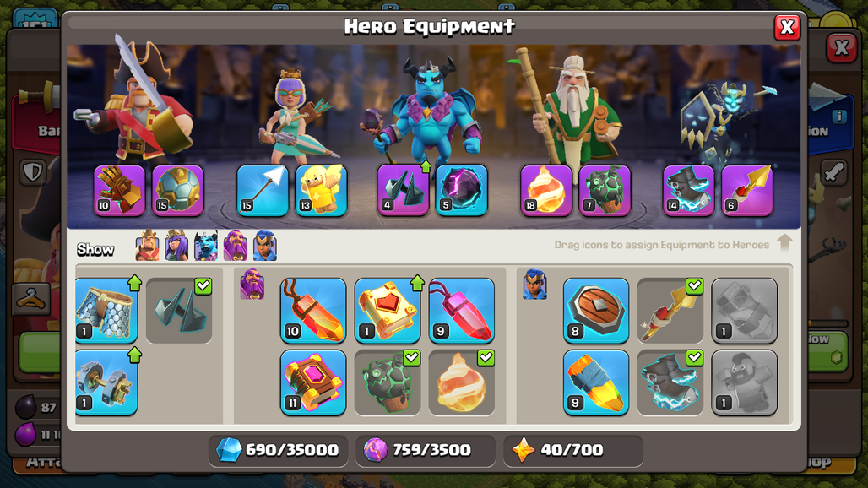
Task: Click the upgradable level 1 heart tome
Action: point(388,311)
